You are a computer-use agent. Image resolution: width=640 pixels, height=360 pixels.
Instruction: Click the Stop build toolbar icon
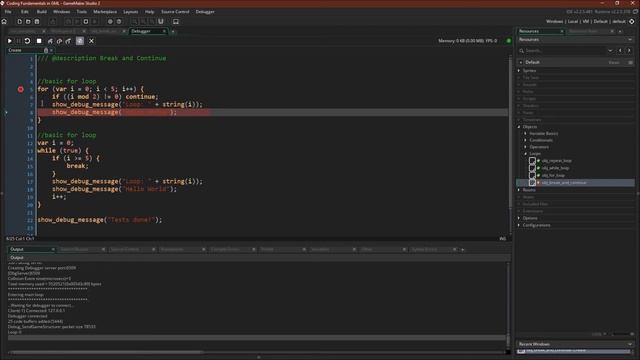(x=86, y=21)
